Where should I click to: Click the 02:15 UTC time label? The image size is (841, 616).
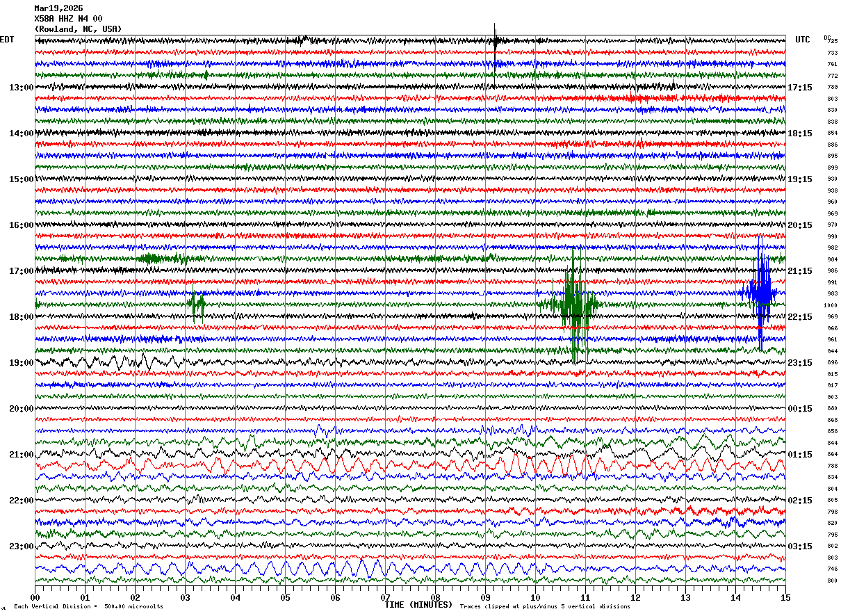(800, 501)
